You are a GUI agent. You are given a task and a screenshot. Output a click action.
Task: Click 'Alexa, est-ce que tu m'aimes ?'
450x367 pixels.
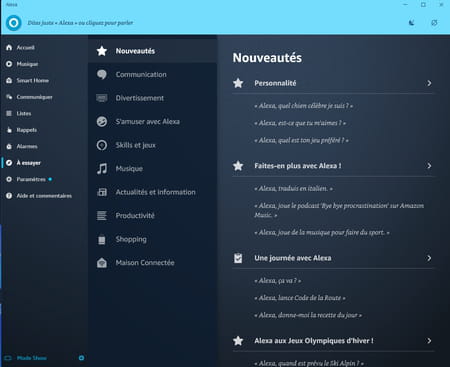click(x=300, y=123)
